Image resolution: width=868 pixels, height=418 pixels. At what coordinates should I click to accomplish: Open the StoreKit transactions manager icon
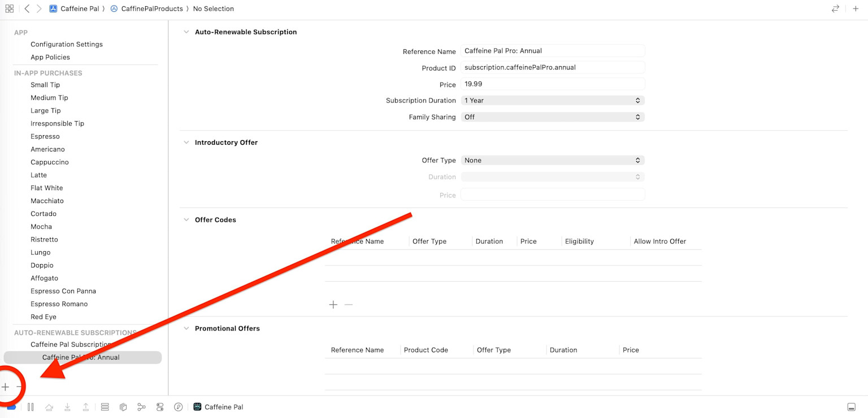(x=179, y=407)
